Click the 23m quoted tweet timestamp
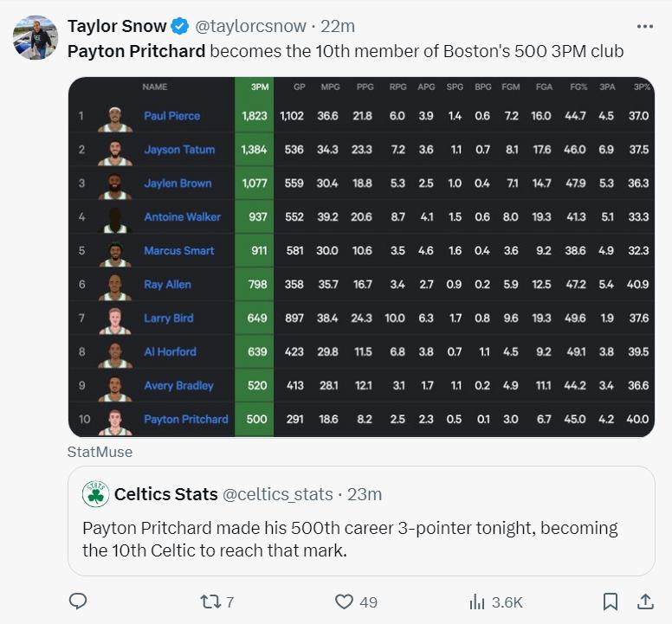Image resolution: width=672 pixels, height=624 pixels. (x=365, y=494)
